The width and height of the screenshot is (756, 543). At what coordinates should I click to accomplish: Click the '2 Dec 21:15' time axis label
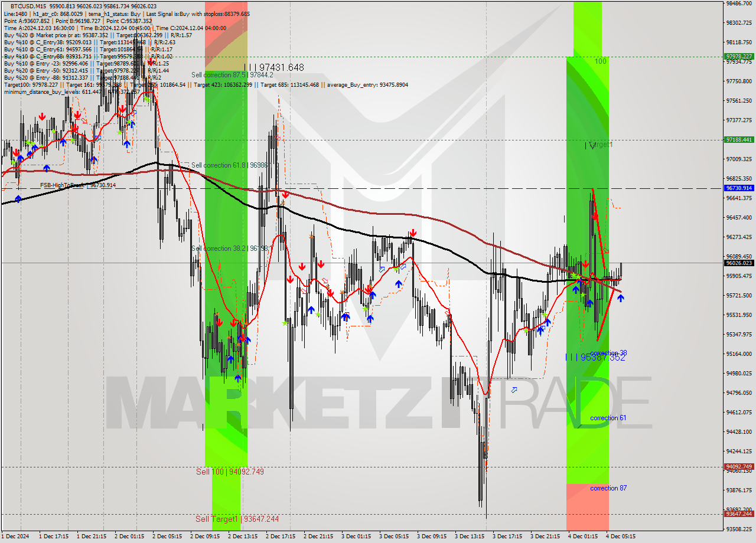pos(318,537)
